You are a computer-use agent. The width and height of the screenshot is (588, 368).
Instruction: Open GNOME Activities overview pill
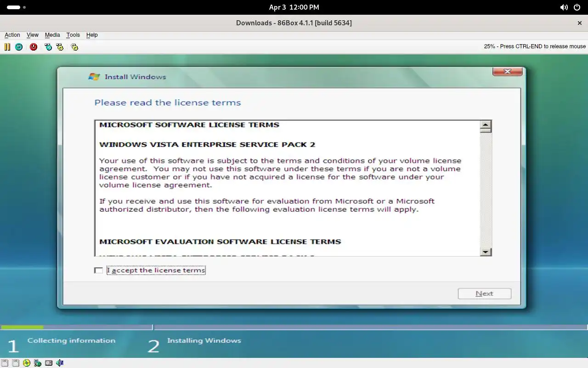point(16,7)
